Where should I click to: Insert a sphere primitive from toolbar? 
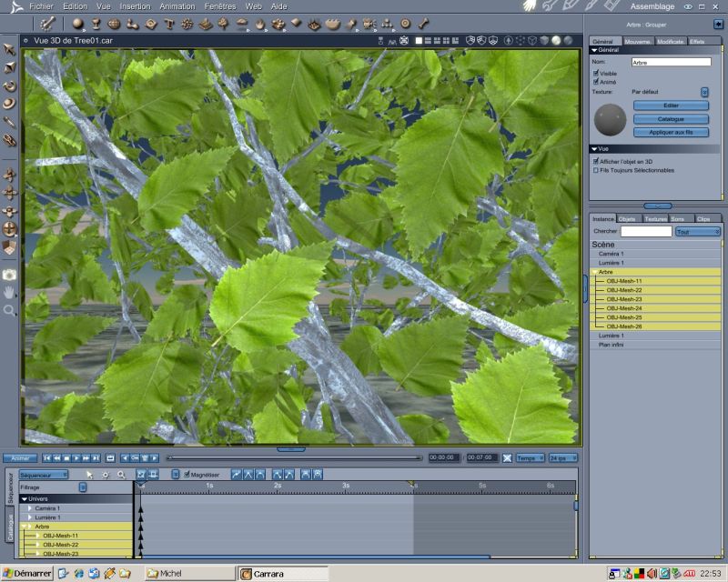pyautogui.click(x=77, y=24)
